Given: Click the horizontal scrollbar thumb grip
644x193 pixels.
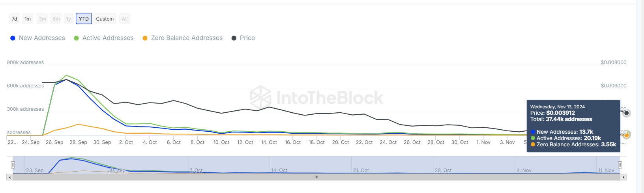Looking at the screenshot, I should (x=316, y=177).
